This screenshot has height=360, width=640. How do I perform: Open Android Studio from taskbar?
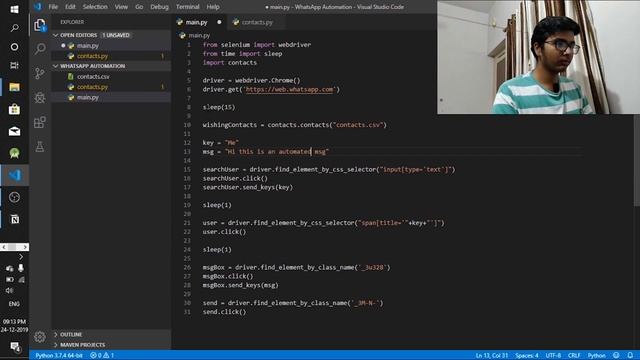coord(14,153)
